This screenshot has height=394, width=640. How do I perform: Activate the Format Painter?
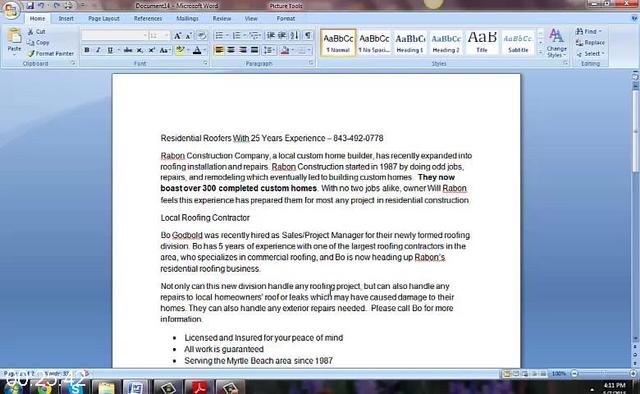(51, 53)
